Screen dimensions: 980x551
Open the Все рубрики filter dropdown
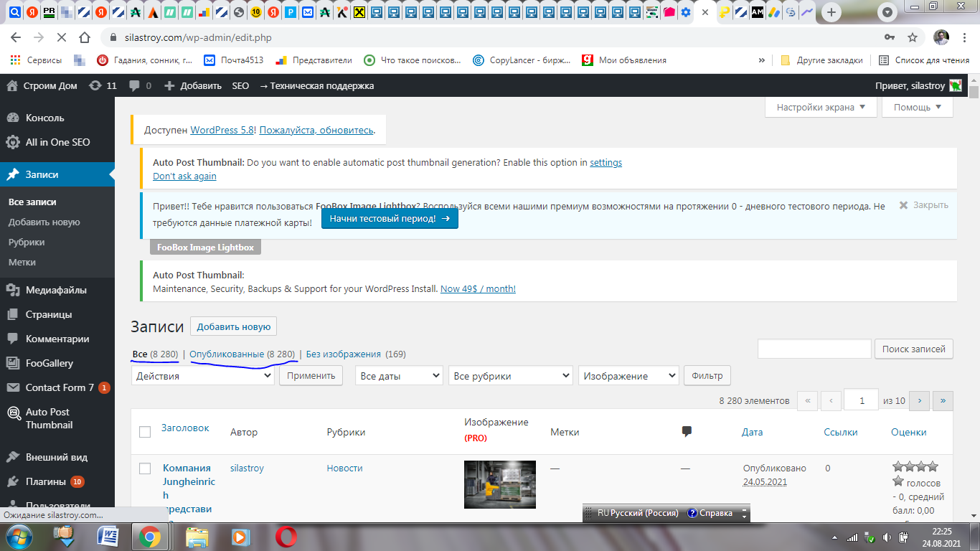coord(511,375)
